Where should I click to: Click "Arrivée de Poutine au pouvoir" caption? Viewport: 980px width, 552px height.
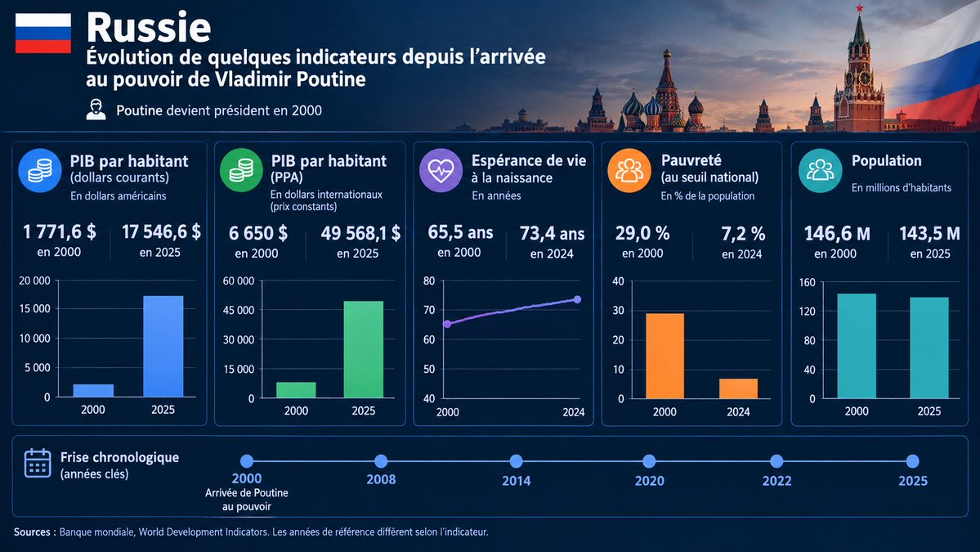[247, 500]
